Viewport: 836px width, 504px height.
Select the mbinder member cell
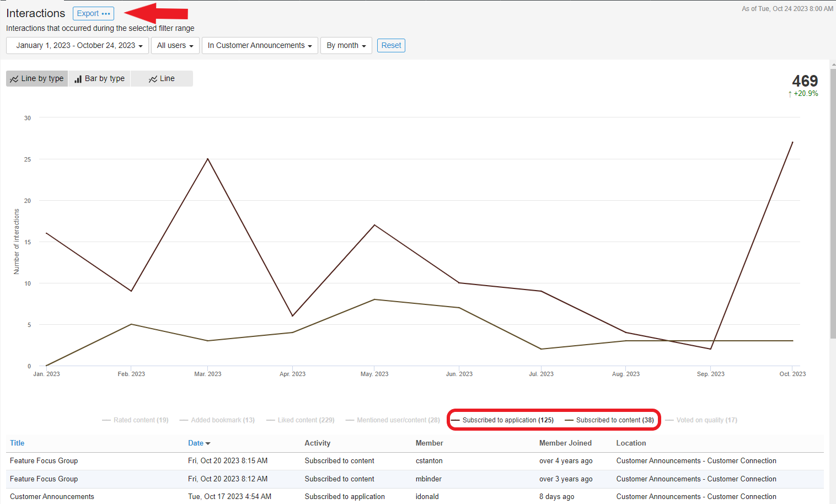tap(428, 479)
